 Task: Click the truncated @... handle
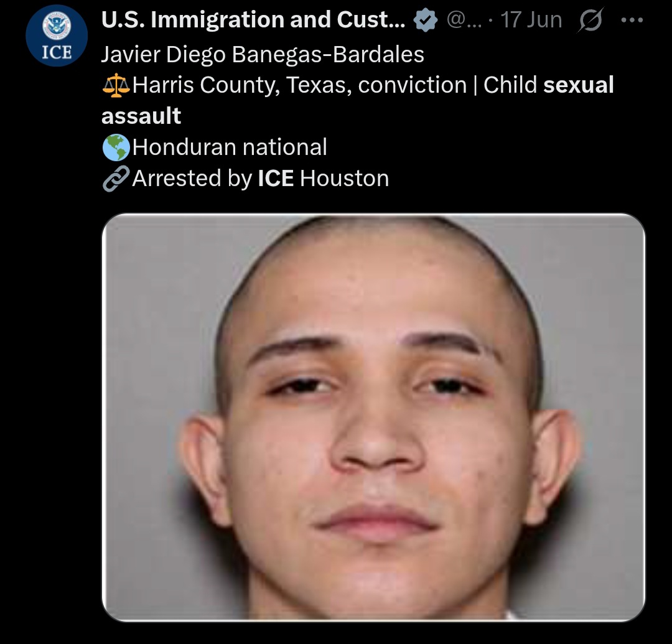tap(464, 20)
